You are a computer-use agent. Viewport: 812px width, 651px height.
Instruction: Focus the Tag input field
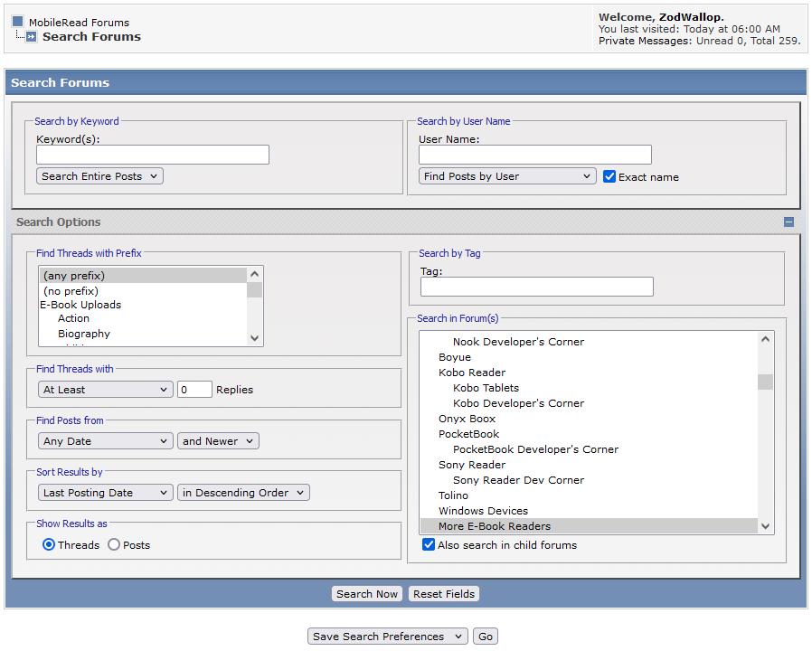point(537,287)
